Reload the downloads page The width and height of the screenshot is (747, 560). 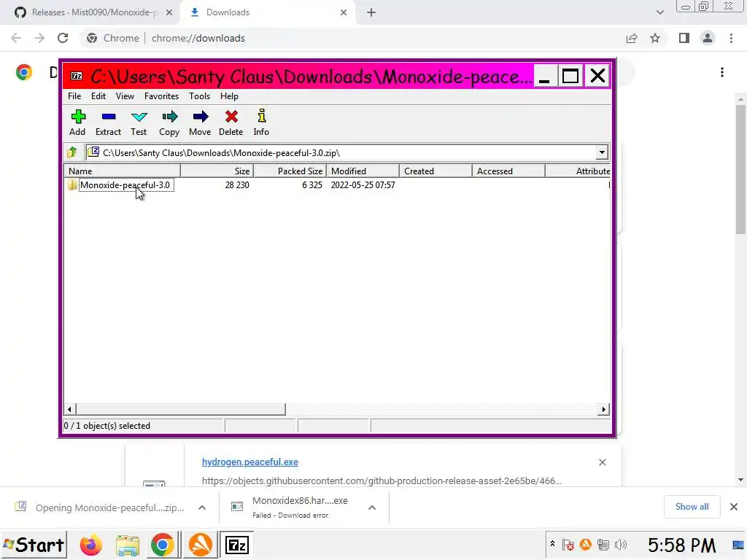tap(63, 38)
